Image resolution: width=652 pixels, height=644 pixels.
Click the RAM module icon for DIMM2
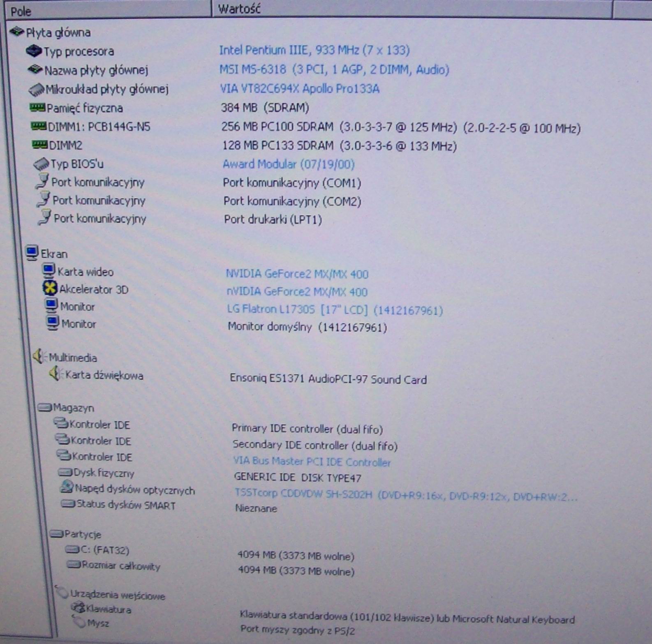[x=40, y=144]
